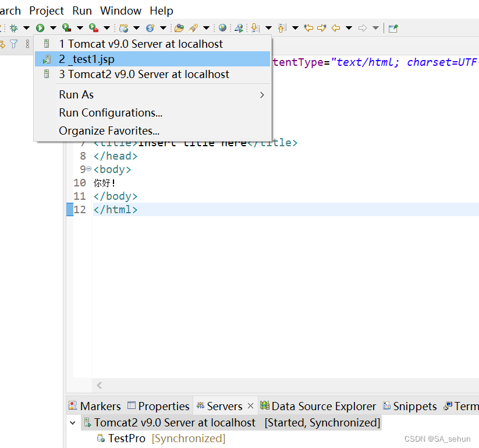Collapse the Tomcat2 v9.0 server tree node

[x=73, y=423]
